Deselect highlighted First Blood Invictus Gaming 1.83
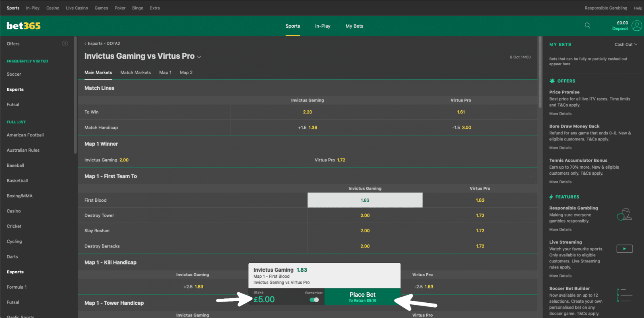 (365, 200)
